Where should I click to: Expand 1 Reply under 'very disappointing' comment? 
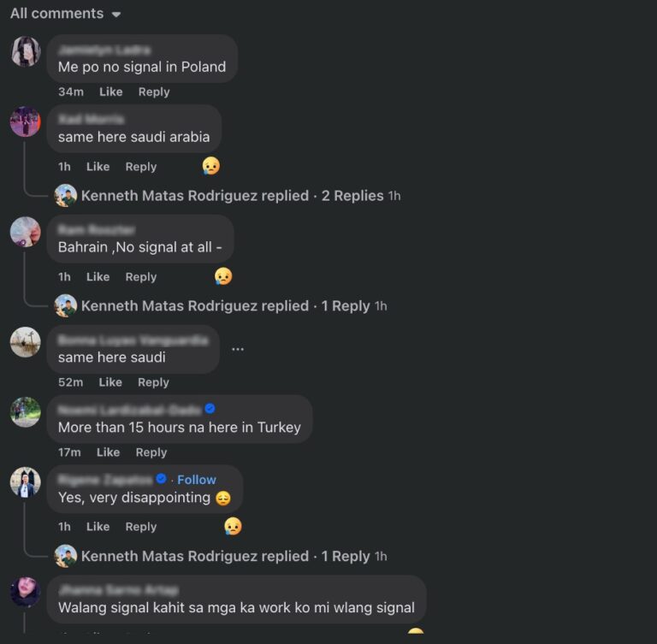(x=346, y=556)
